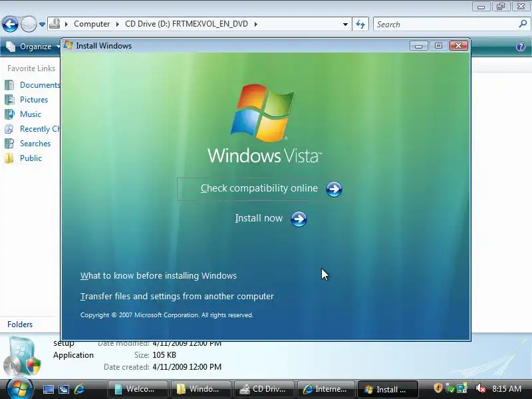Screen dimensions: 532x399
Task: Click the arrow icon beside Install now
Action: coord(299,219)
